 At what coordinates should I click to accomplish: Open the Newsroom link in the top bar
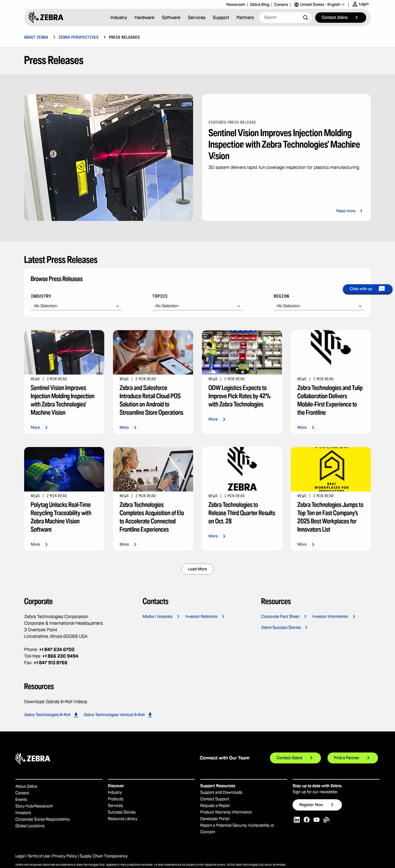coord(235,5)
